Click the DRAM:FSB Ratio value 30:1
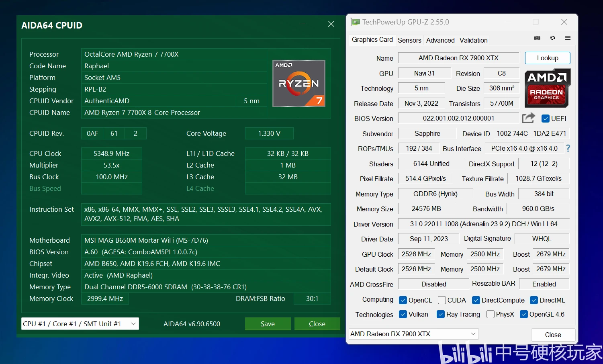Screen dimensions: 603x364 312,299
